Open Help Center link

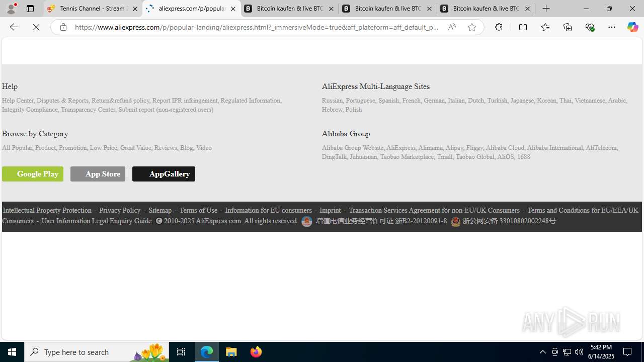point(18,101)
